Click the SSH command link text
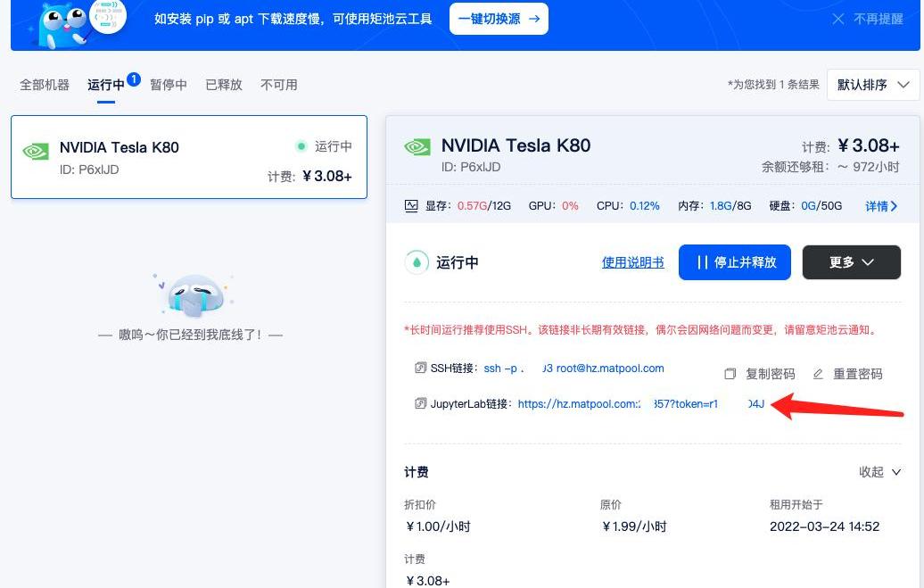Viewport: 924px width, 588px height. pyautogui.click(x=574, y=369)
